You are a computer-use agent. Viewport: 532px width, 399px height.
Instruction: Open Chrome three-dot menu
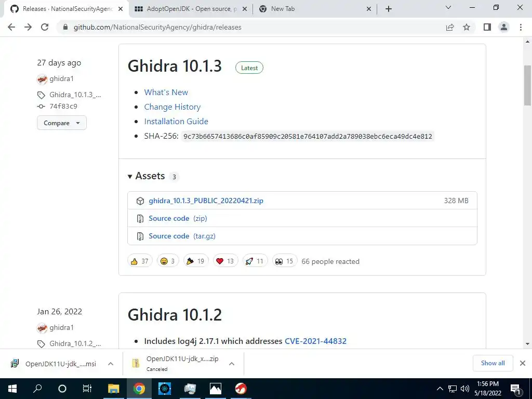click(521, 27)
